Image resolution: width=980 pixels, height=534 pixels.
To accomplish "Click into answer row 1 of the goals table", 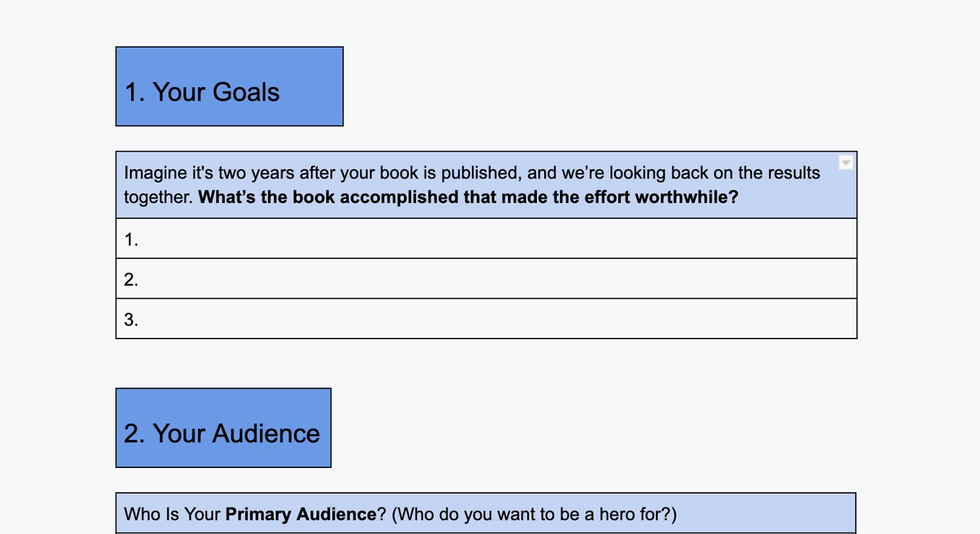I will (x=486, y=239).
